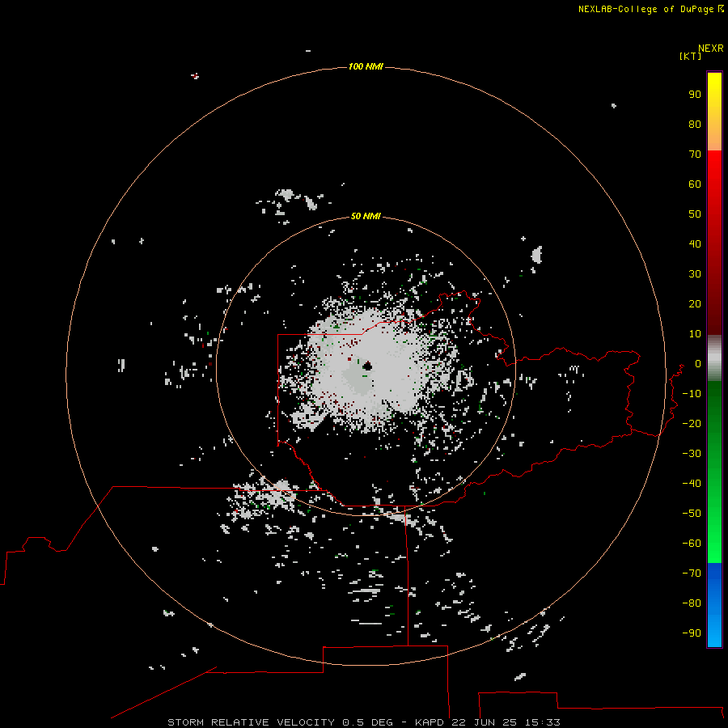The height and width of the screenshot is (728, 728).
Task: Select the -70 scale value
Action: [692, 573]
